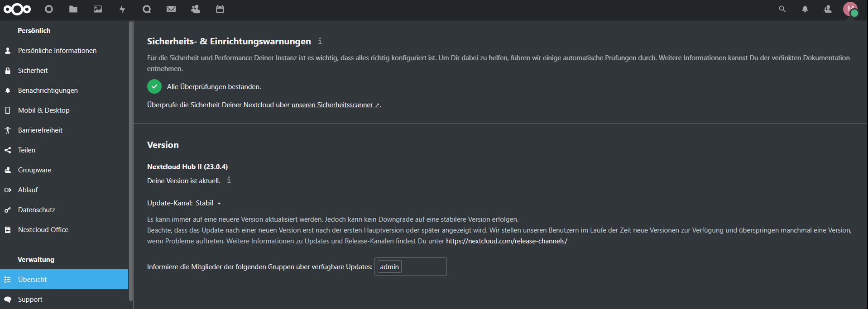Open contacts menu in header
Image resolution: width=868 pixels, height=309 pixels.
[828, 9]
